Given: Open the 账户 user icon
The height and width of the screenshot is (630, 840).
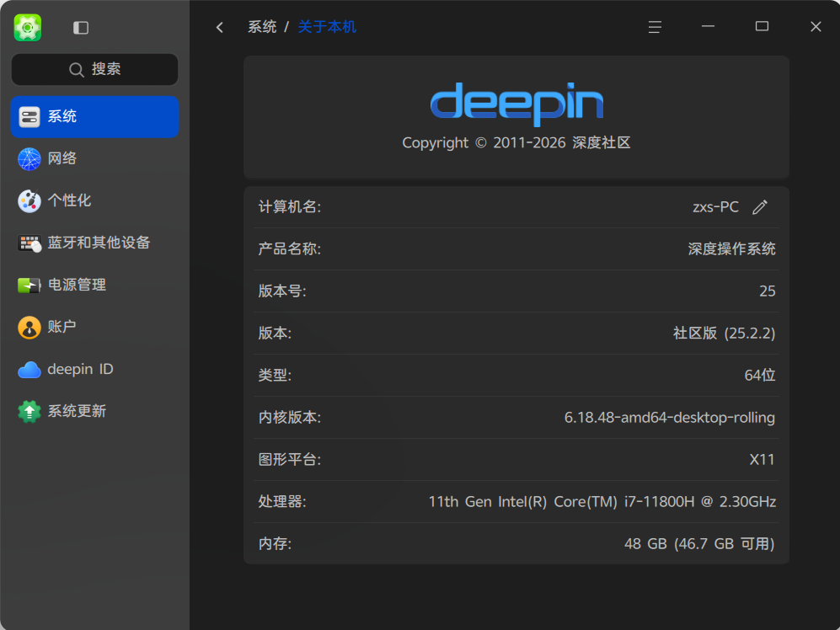Looking at the screenshot, I should coord(29,328).
